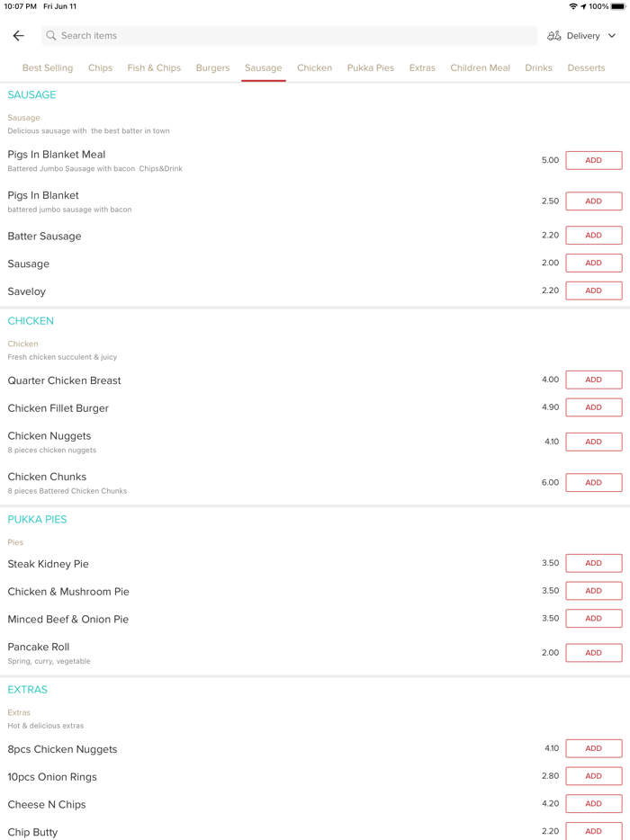The image size is (630, 840).
Task: Add Batter Sausage to the order
Action: (x=593, y=236)
